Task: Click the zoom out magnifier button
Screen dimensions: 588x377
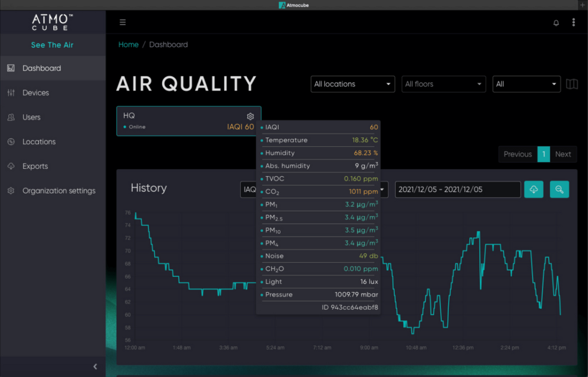Action: click(559, 189)
